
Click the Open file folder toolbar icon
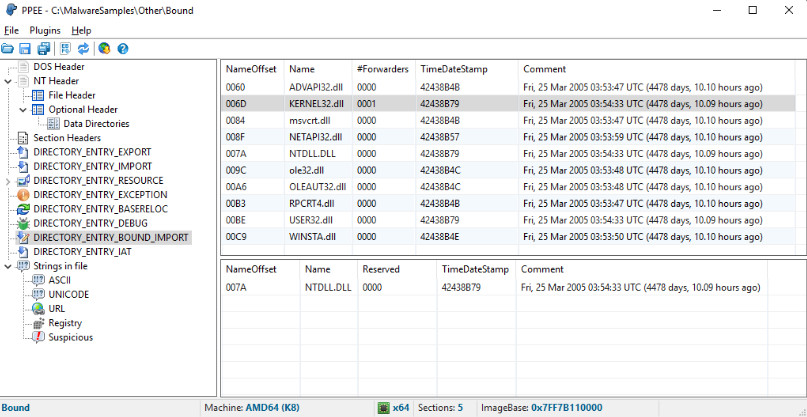point(7,49)
